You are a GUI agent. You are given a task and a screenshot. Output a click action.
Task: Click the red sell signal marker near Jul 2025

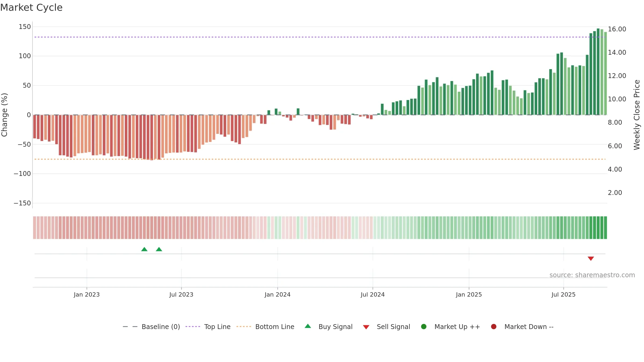click(591, 258)
